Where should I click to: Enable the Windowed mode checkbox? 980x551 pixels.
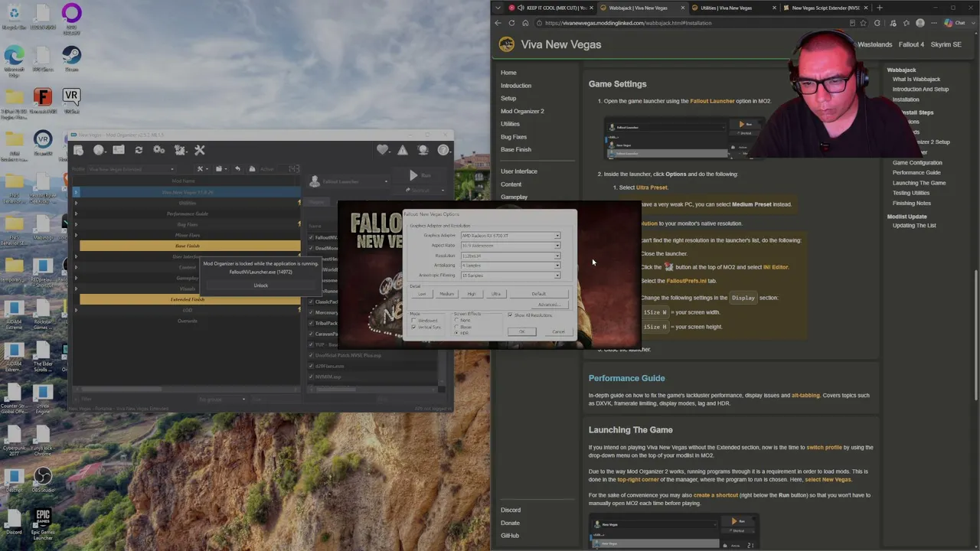pyautogui.click(x=414, y=320)
